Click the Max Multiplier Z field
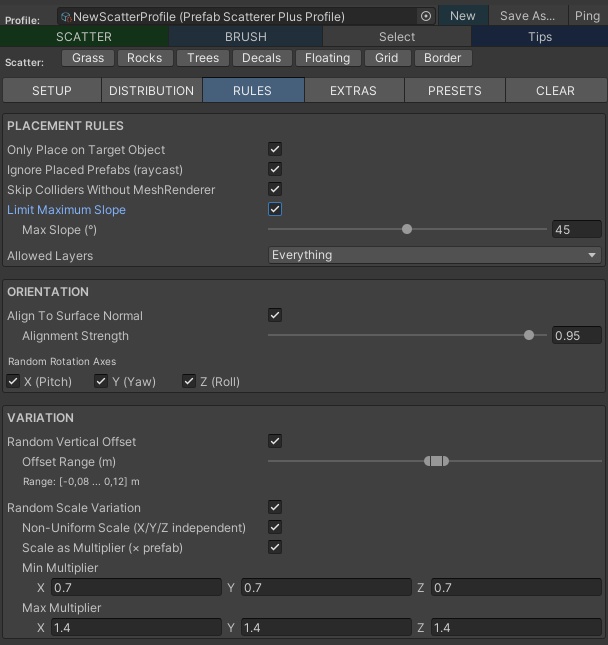This screenshot has height=645, width=608. [516, 627]
